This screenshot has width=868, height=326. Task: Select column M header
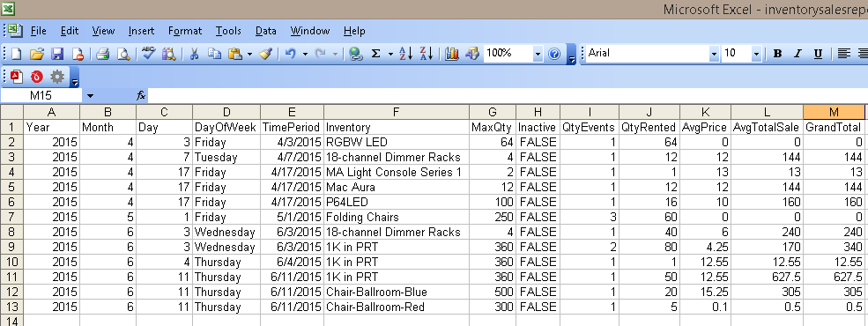(834, 112)
